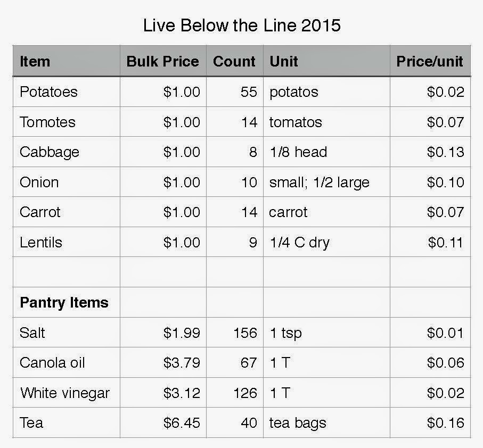The width and height of the screenshot is (483, 448).
Task: Select the Price/unit column header
Action: coord(430,61)
